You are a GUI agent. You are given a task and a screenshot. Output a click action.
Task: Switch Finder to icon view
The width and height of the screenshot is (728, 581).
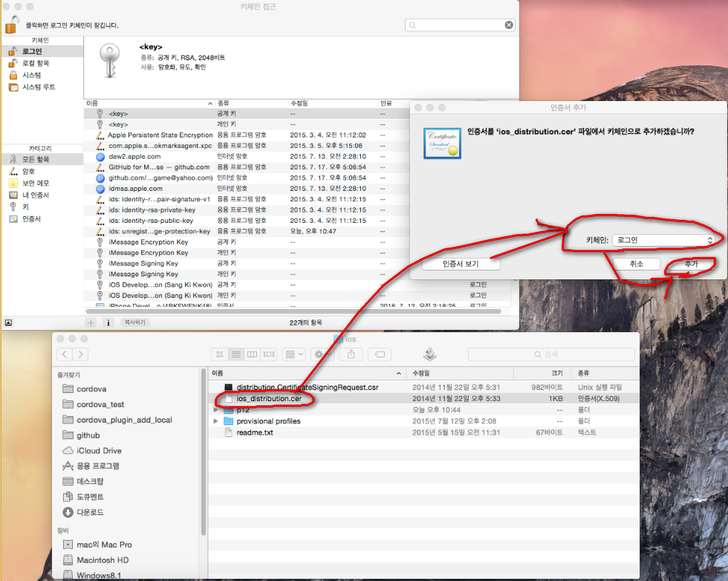(x=220, y=354)
